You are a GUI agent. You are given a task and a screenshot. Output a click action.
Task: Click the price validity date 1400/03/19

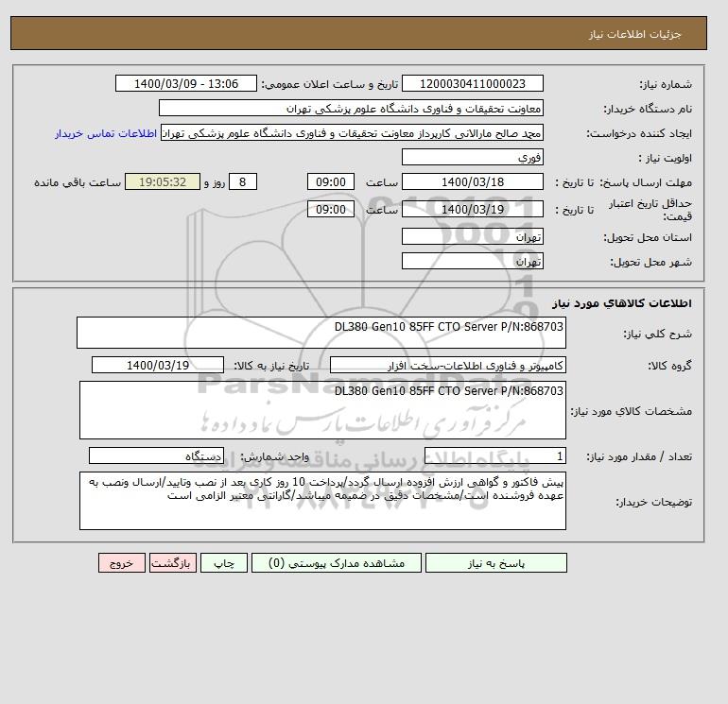click(472, 209)
